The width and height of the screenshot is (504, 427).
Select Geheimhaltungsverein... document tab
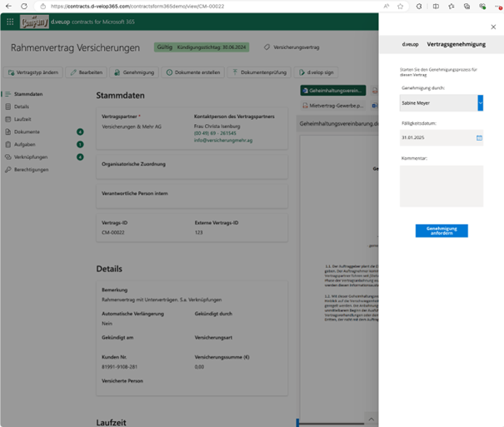(x=333, y=91)
